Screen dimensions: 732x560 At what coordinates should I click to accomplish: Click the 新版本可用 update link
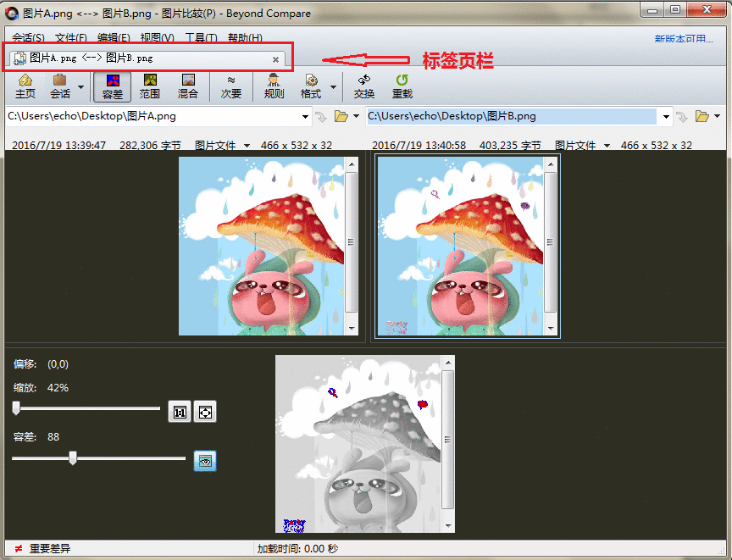tap(684, 38)
